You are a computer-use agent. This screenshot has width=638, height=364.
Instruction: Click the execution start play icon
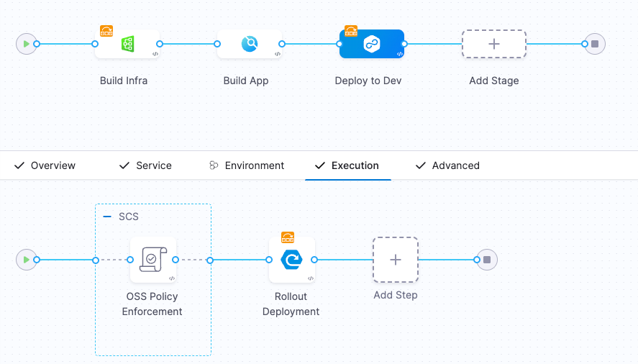point(27,260)
